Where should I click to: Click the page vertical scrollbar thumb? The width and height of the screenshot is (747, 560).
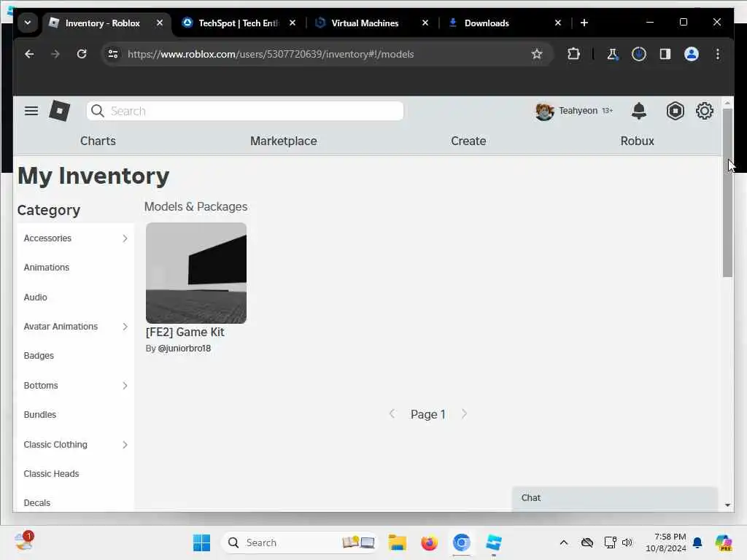click(x=727, y=192)
